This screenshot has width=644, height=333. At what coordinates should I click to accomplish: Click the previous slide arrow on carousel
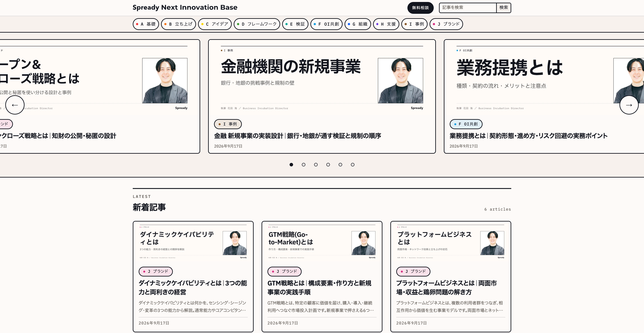[x=15, y=105]
